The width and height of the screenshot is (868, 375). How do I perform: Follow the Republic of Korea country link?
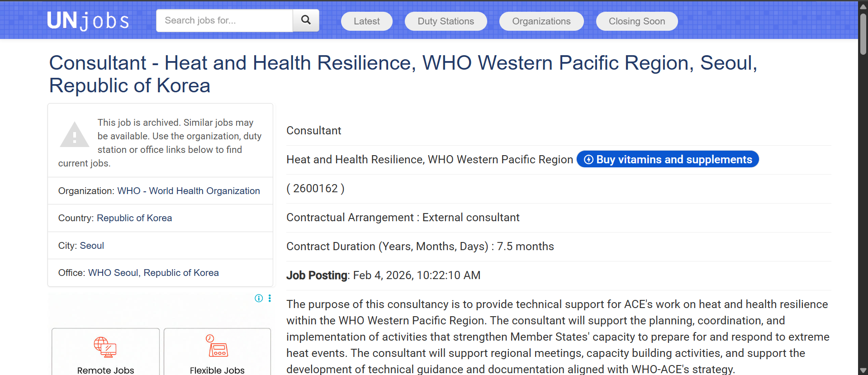134,218
